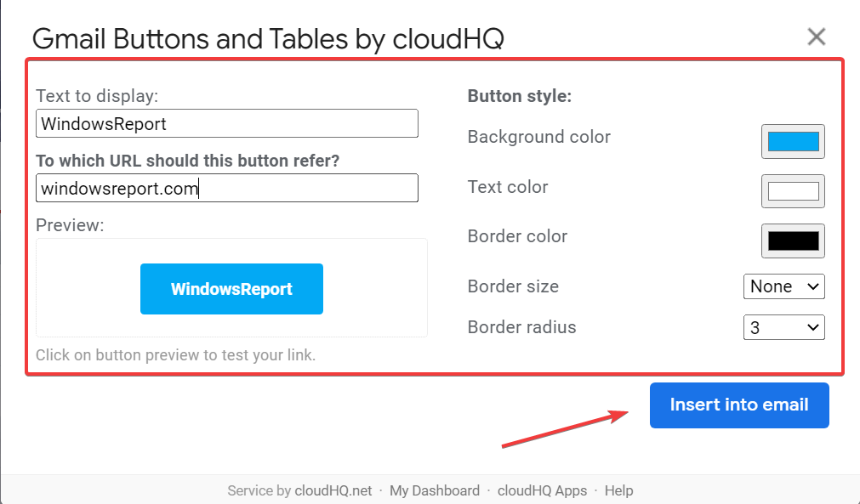The width and height of the screenshot is (860, 504).
Task: Open the Text color swatch
Action: tap(793, 191)
